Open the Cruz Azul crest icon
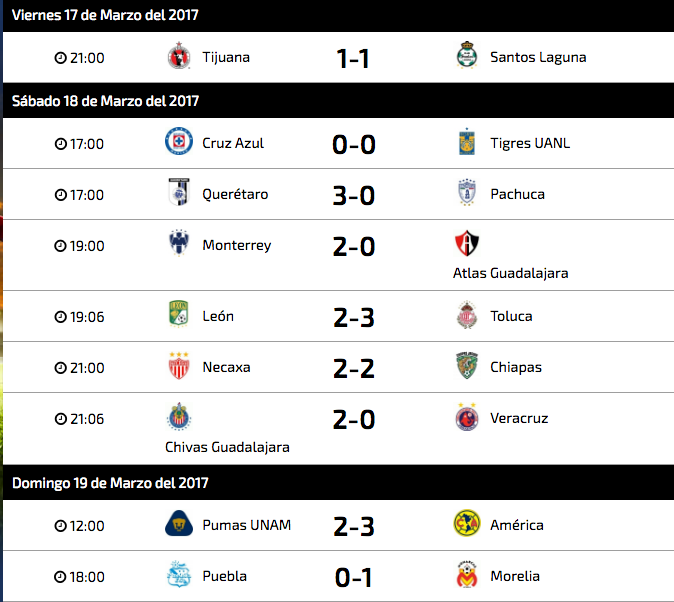 [179, 141]
